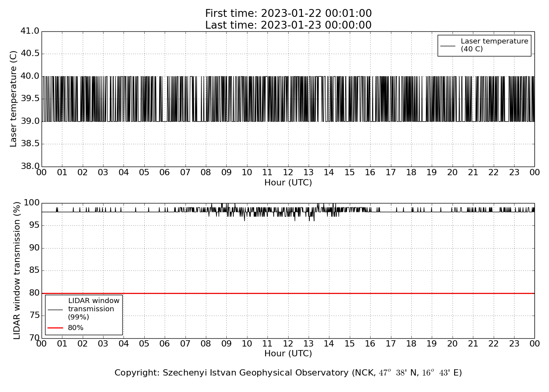The height and width of the screenshot is (392, 549).
Task: Click the "First time: 2023-01-22" title line
Action: click(288, 14)
